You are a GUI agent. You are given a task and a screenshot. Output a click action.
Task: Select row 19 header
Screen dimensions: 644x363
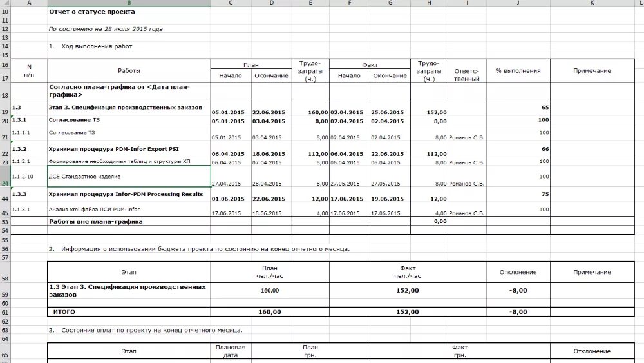pos(5,108)
